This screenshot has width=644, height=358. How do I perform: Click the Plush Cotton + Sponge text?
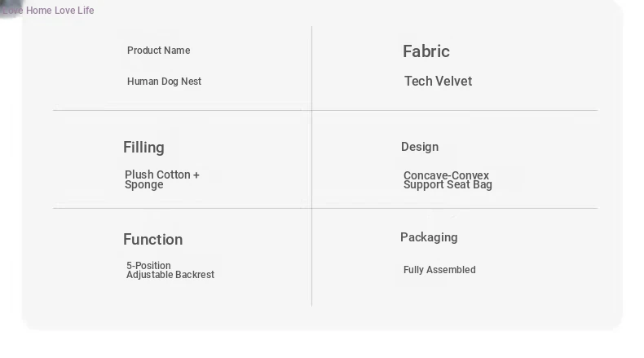tap(161, 179)
